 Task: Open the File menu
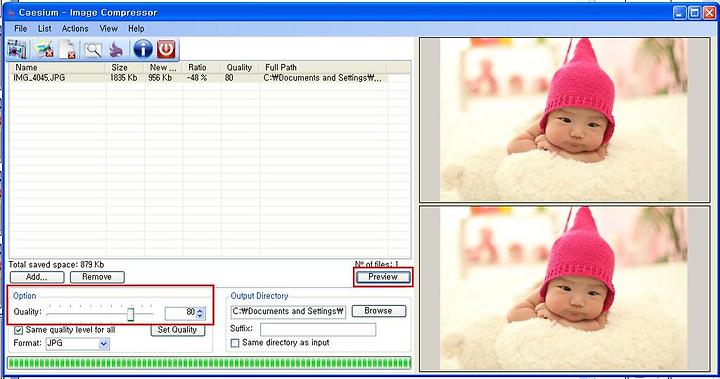click(21, 28)
